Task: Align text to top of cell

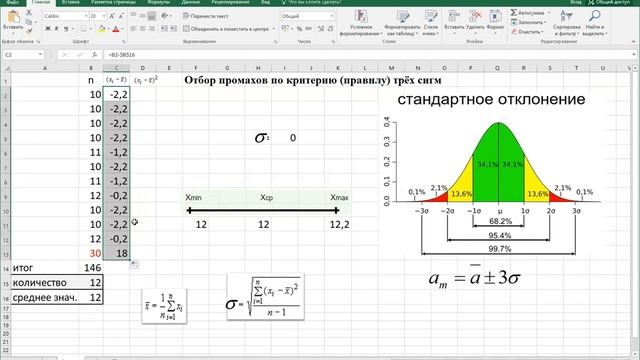Action: pyautogui.click(x=133, y=16)
